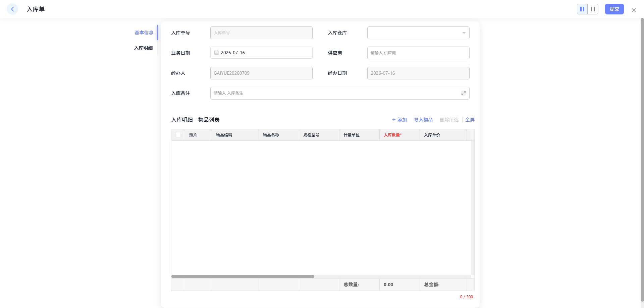Go back with the blue arrow icon
This screenshot has height=308, width=644.
click(x=12, y=9)
